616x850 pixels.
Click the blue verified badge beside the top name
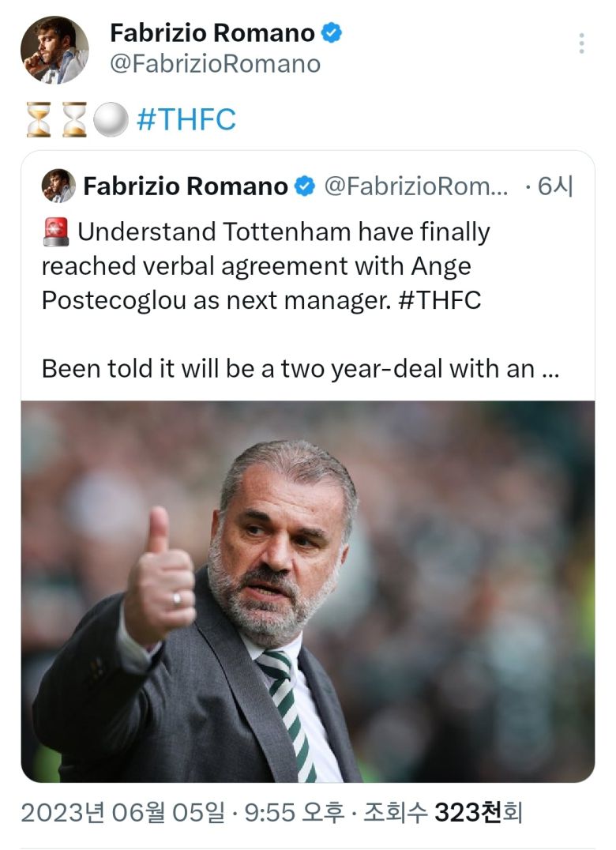click(332, 33)
